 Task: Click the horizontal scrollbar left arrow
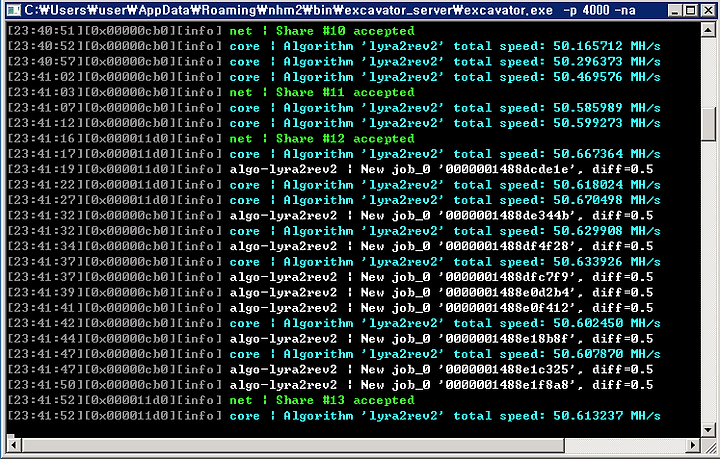click(14, 445)
